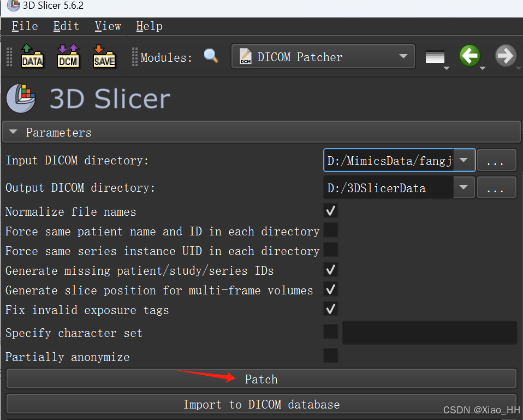Screen dimensions: 523x420
Task: Click 'Partially anonymize' label
Action: tap(68, 357)
